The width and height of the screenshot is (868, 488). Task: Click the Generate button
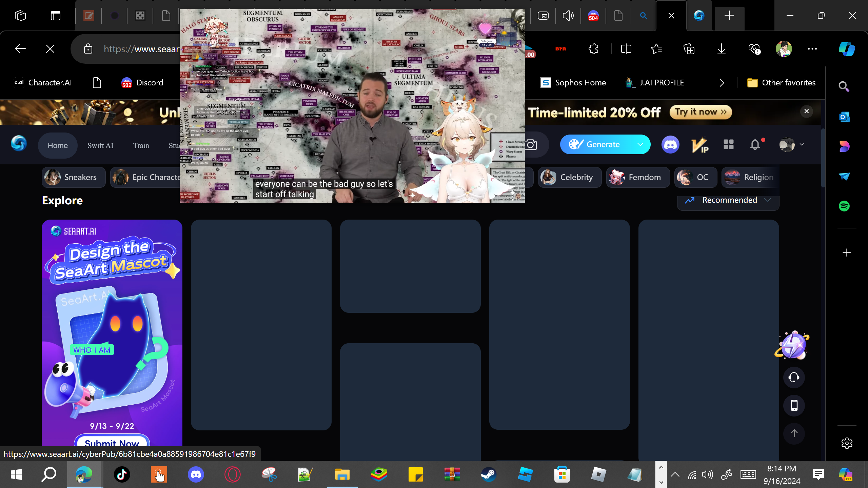click(x=595, y=144)
